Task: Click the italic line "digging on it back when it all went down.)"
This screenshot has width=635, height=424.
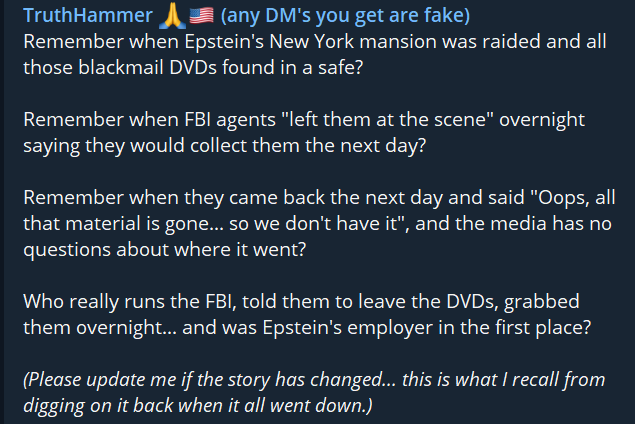Action: point(198,406)
